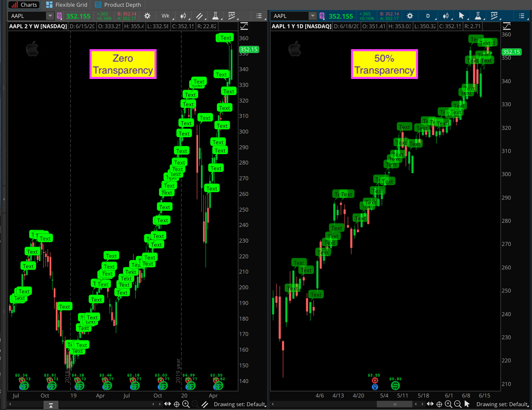
Task: Click the crosshair icon under right chart
Action: [439, 404]
